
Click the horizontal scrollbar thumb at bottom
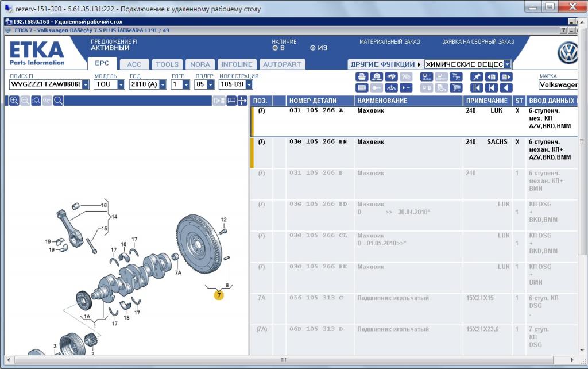point(284,360)
